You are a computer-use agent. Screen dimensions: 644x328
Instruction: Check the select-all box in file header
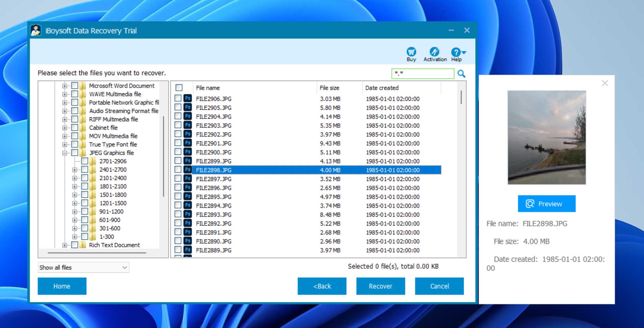(179, 88)
